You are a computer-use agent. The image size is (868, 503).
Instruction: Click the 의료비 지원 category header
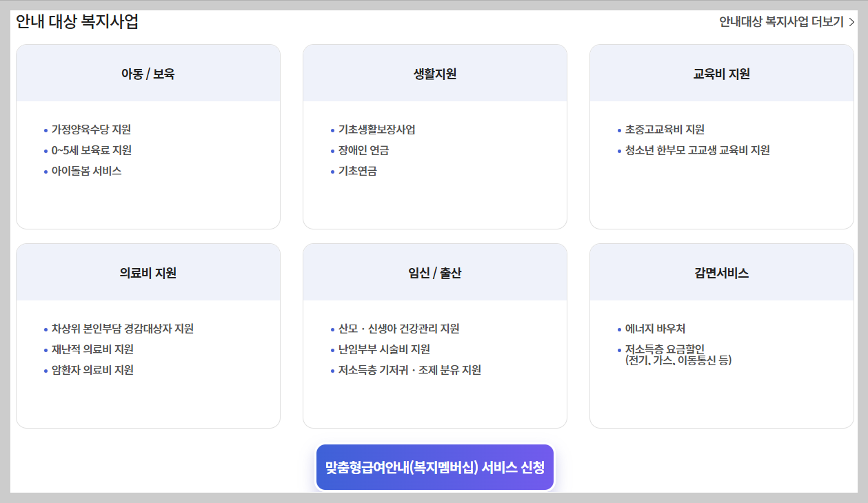[148, 271]
